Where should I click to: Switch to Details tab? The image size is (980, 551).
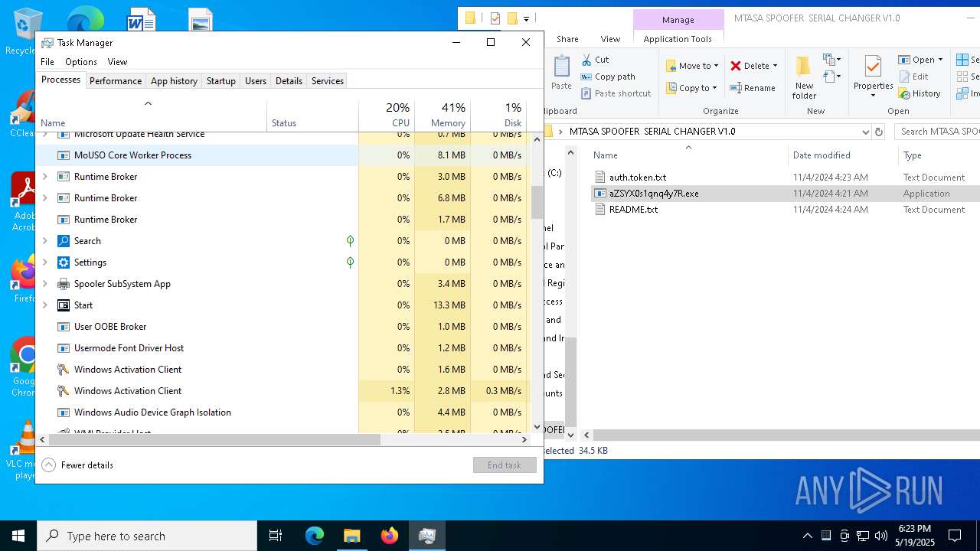(289, 81)
